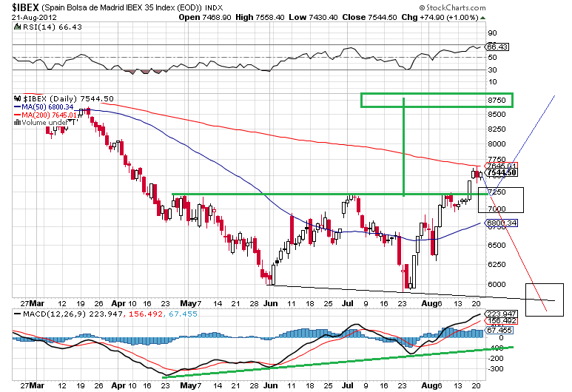Click the 90 level on RSI axis

(493, 33)
